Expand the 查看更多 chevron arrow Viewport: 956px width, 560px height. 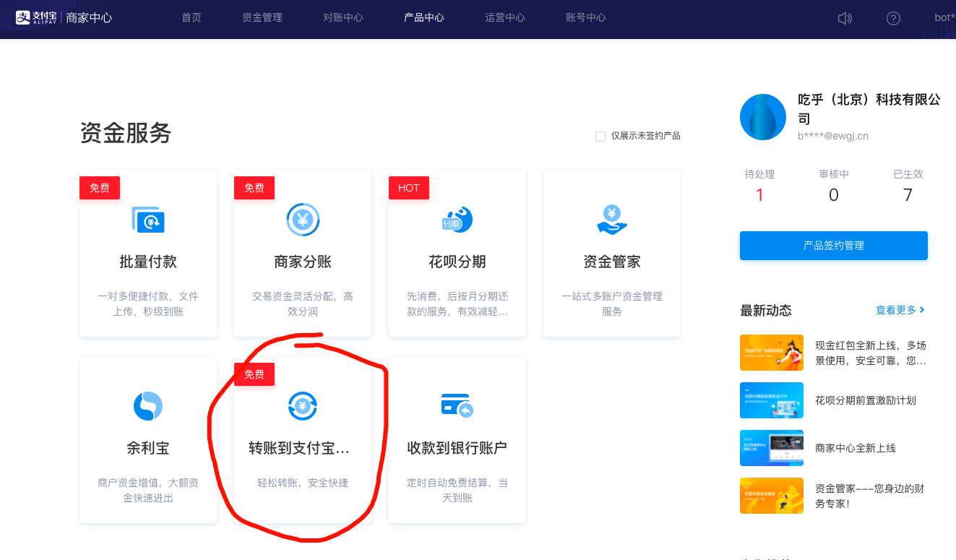(x=923, y=310)
